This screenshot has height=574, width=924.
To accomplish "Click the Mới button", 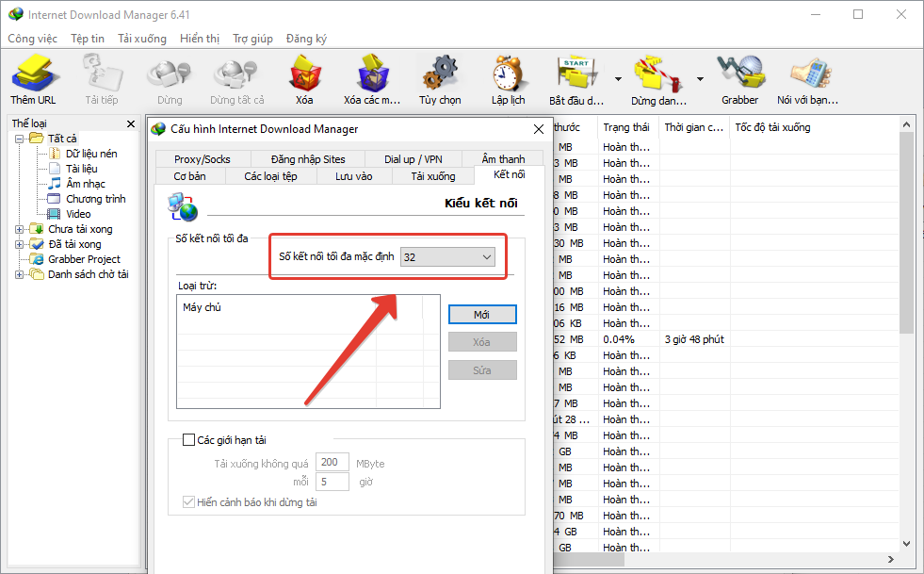I will coord(482,315).
